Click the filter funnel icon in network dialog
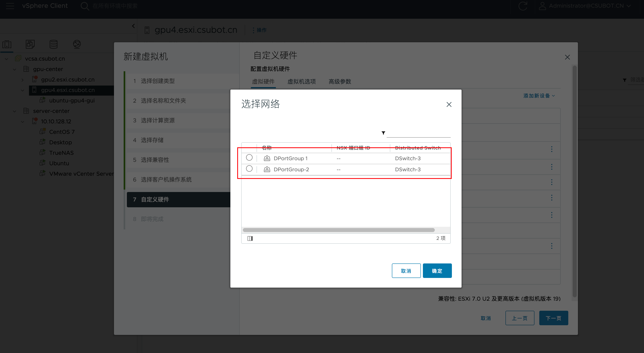 click(x=383, y=133)
